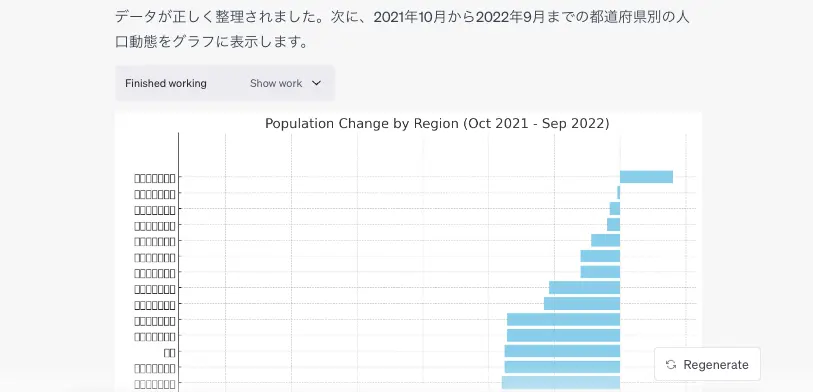Image resolution: width=813 pixels, height=392 pixels.
Task: Click the circular arrows Regenerate icon
Action: click(671, 365)
